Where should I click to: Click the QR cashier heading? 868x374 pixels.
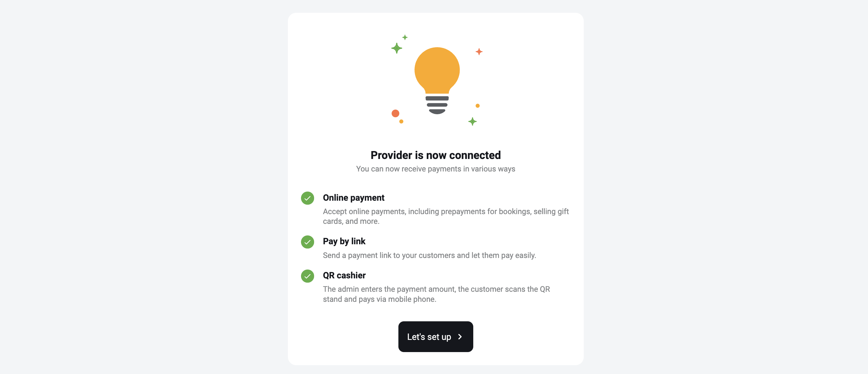344,275
